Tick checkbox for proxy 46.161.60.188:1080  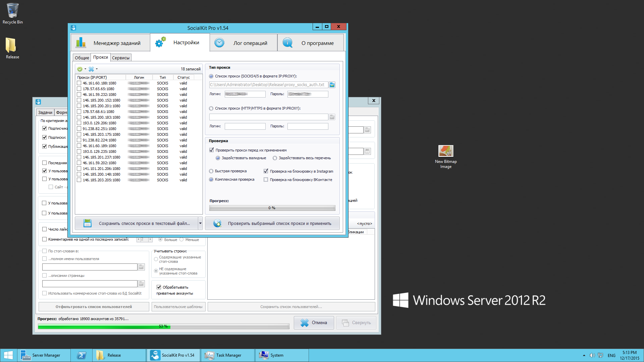click(79, 83)
